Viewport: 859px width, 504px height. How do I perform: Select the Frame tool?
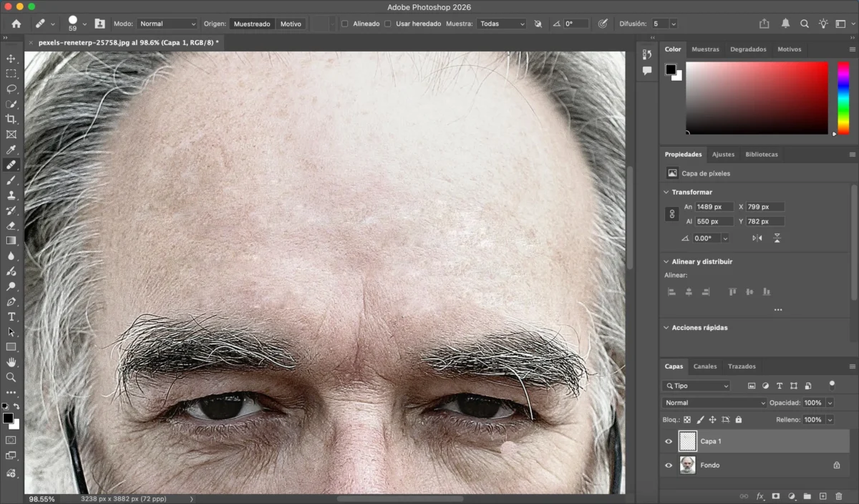11,134
